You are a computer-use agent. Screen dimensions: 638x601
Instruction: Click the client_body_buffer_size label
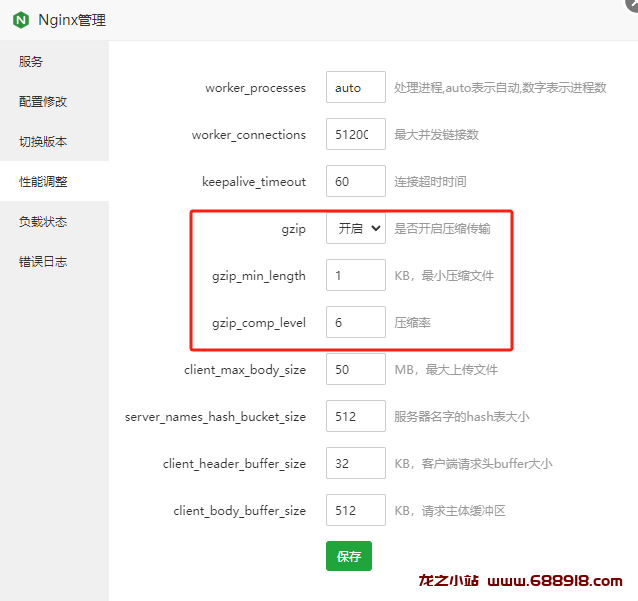pyautogui.click(x=239, y=511)
